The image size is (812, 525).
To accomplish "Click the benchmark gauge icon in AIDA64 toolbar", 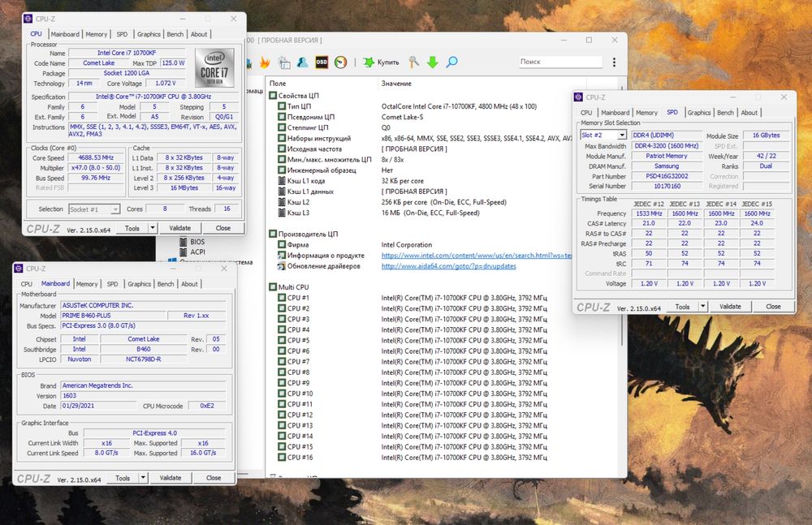I will coord(341,62).
